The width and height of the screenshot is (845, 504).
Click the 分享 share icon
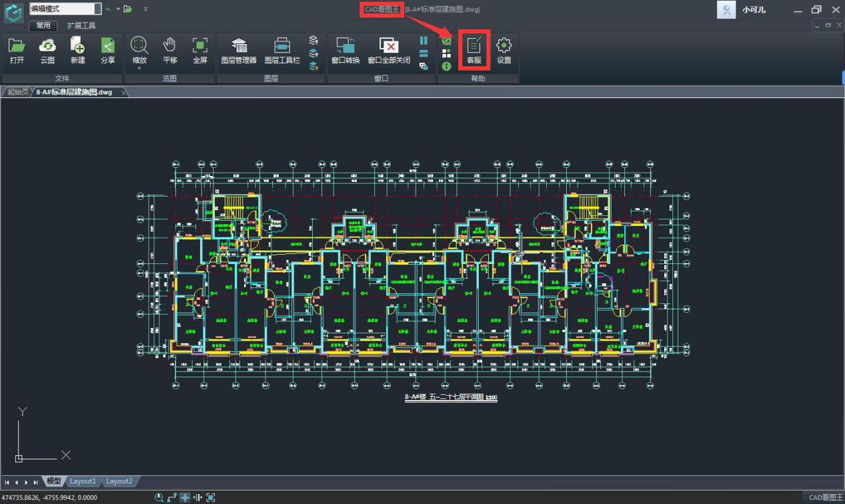coord(107,51)
